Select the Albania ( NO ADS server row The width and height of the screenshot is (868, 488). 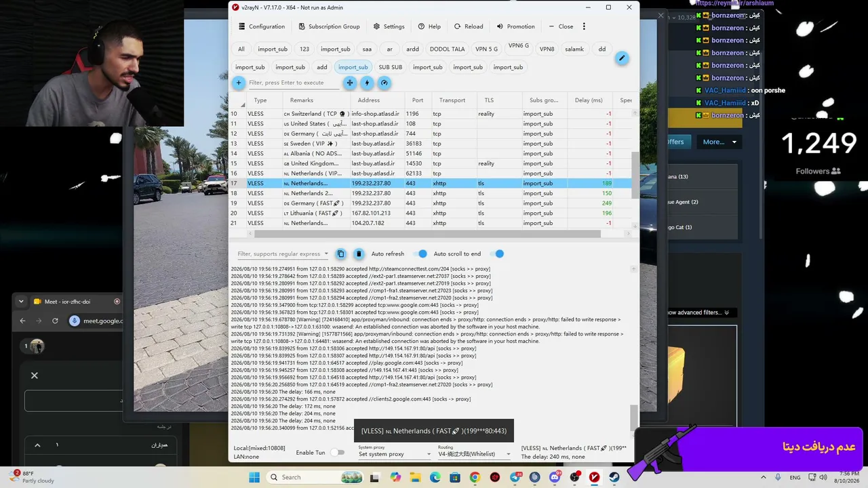point(431,153)
